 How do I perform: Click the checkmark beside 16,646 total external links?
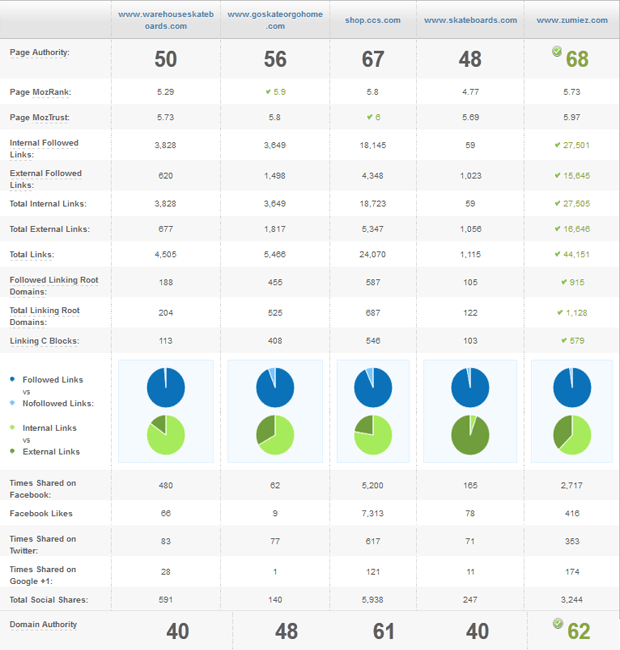pos(557,228)
